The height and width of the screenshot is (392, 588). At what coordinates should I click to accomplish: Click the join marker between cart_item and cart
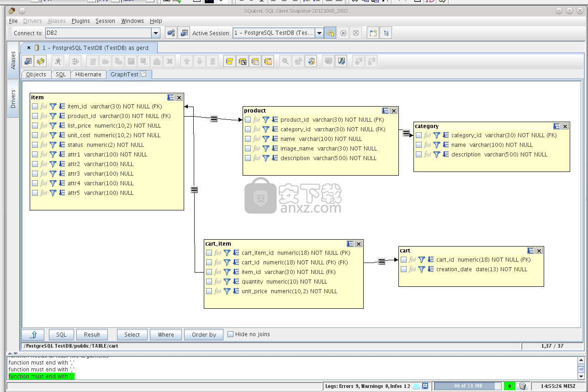tap(381, 262)
